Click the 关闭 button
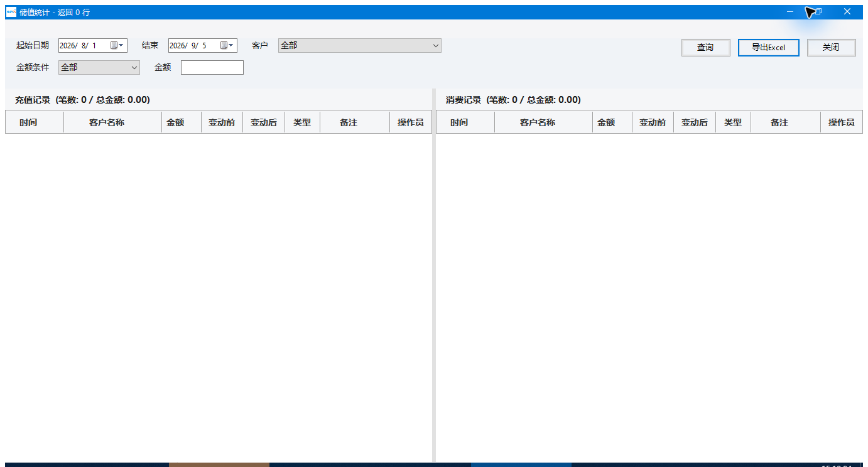 [832, 48]
